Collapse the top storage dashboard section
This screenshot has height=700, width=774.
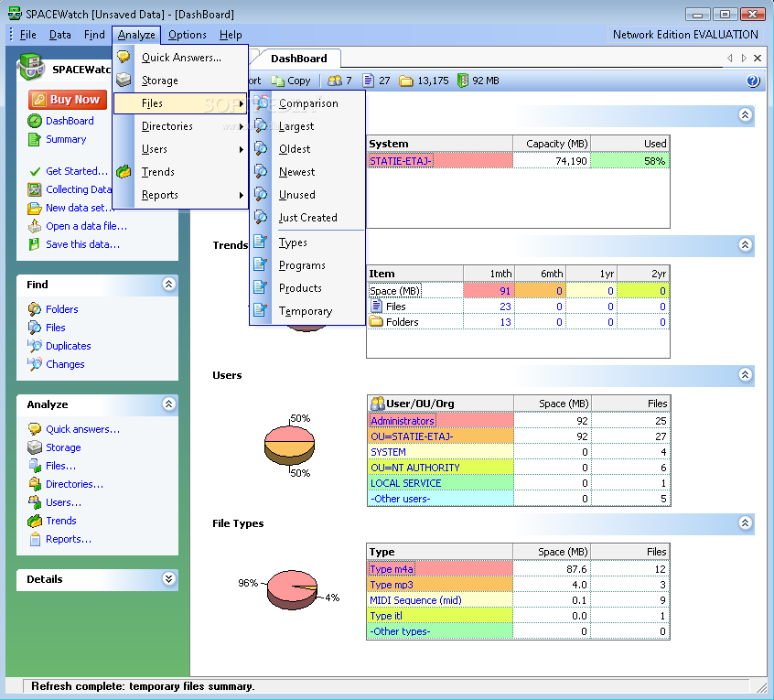(745, 115)
